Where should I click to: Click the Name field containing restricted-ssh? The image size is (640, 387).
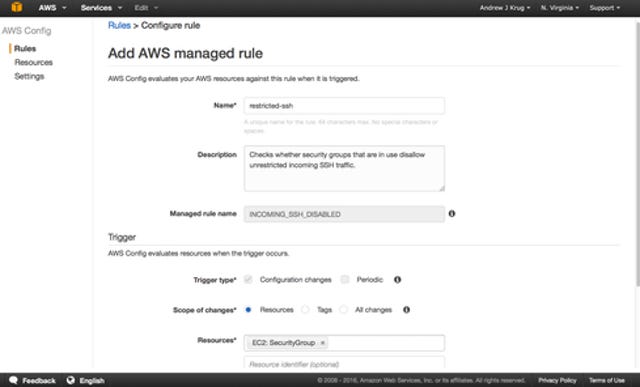(344, 106)
